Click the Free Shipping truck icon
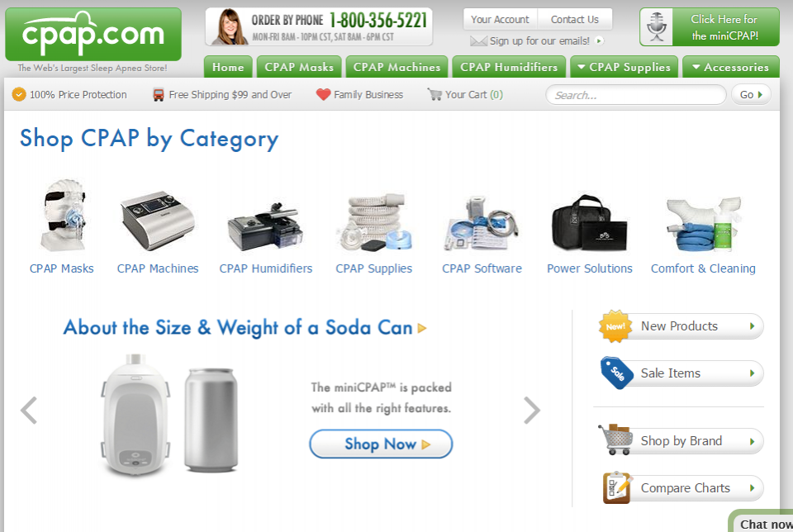Viewport: 793px width, 532px height. (159, 94)
